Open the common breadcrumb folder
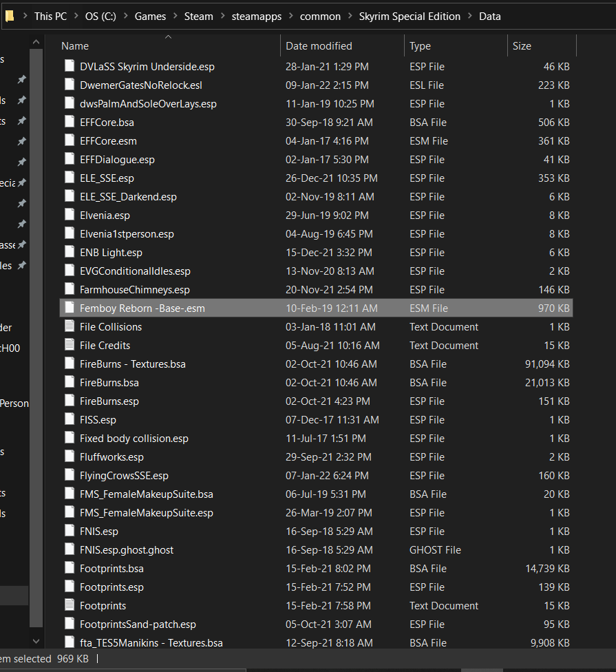Screen dimensions: 616x672 tap(320, 17)
